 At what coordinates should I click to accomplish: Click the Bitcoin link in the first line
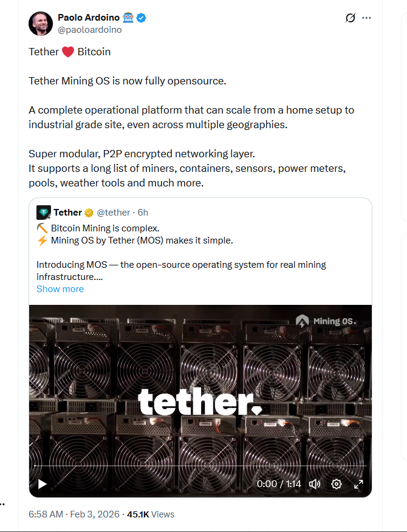[94, 51]
